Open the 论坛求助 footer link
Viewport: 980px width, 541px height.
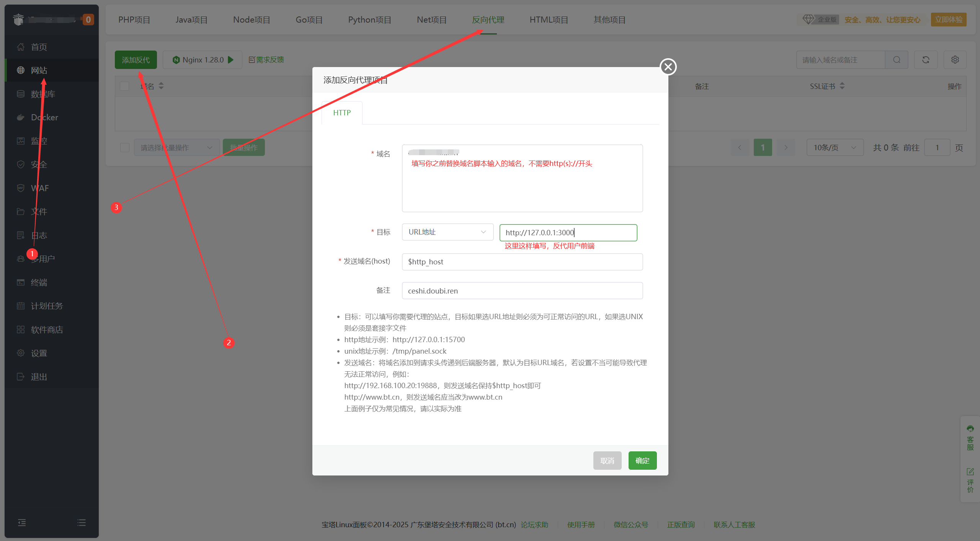534,525
